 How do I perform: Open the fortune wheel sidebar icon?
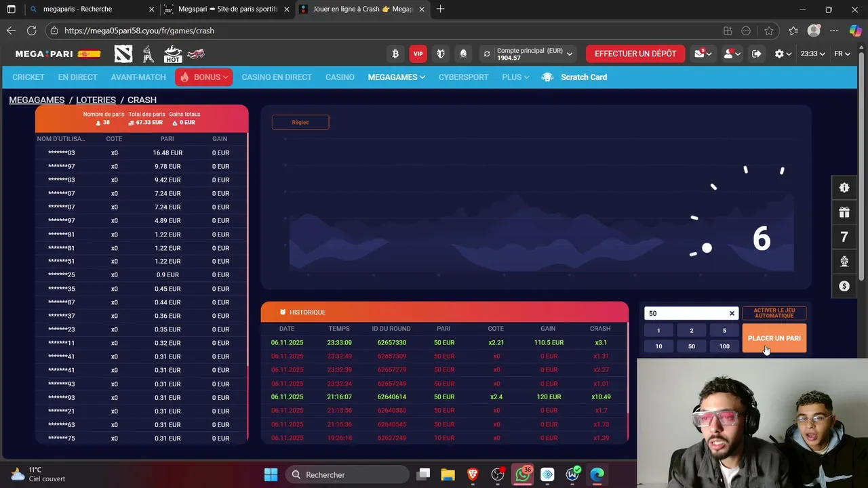click(x=844, y=261)
